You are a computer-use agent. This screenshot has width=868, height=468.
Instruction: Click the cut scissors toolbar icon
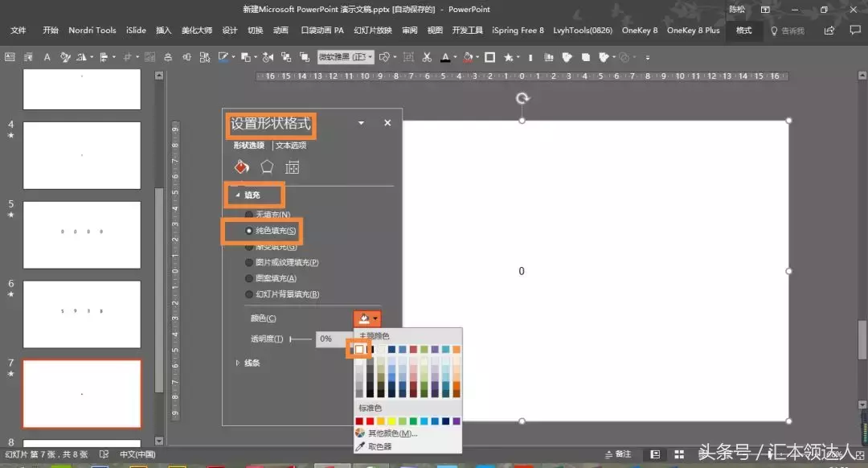(x=427, y=57)
